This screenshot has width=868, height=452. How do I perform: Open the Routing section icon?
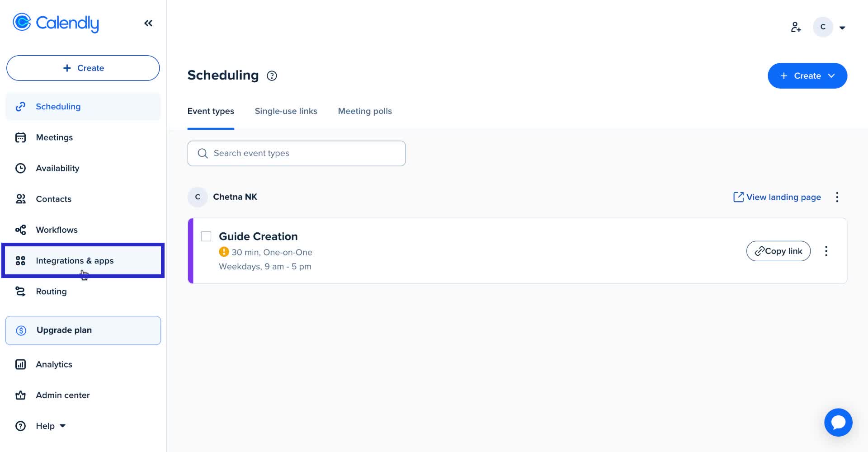21,291
